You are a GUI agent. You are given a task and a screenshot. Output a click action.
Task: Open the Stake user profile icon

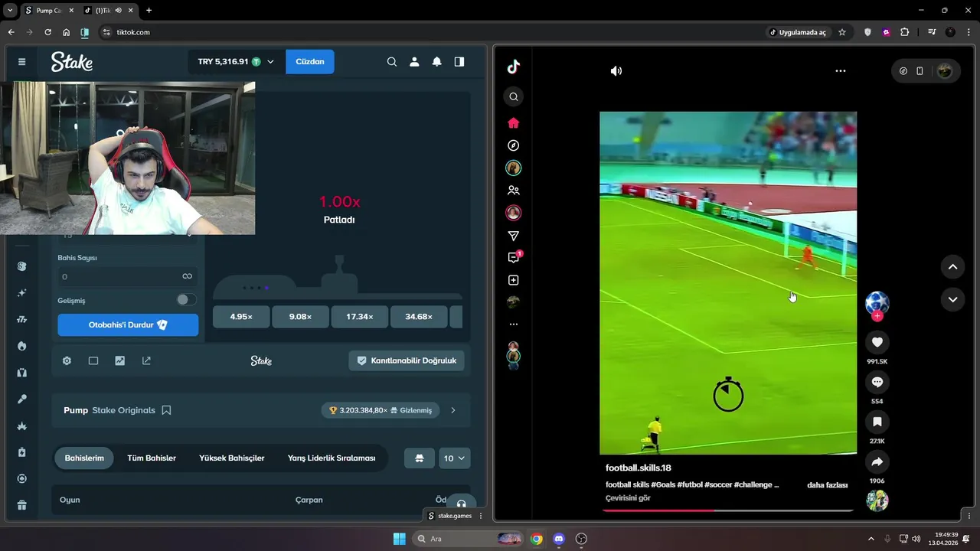(x=414, y=61)
